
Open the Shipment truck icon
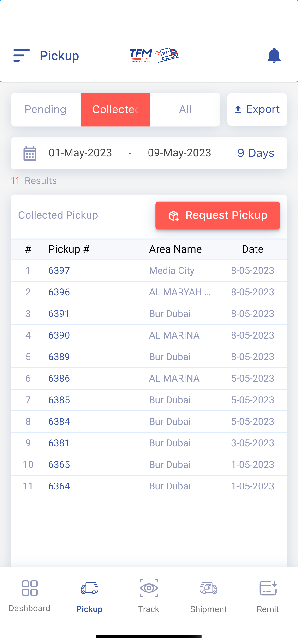pyautogui.click(x=208, y=588)
